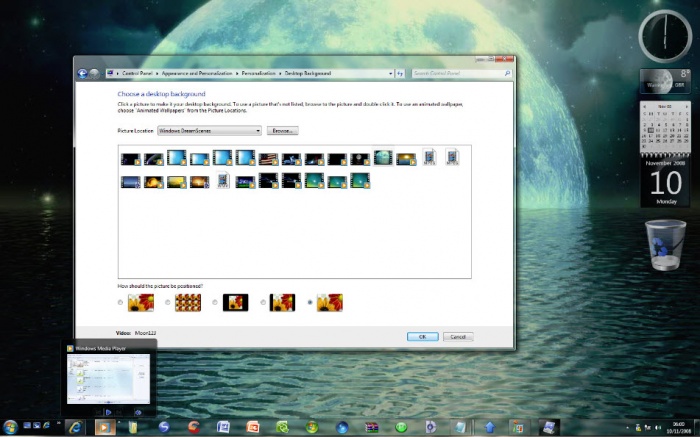Click the Windows Media Player preview thumbnail
The height and width of the screenshot is (437, 700).
point(108,379)
